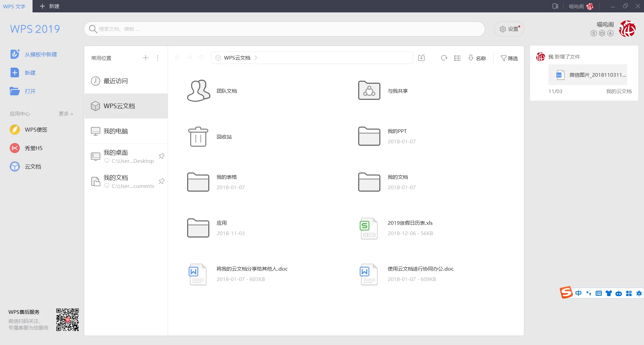Open the 团队文档 team folder icon

point(199,91)
